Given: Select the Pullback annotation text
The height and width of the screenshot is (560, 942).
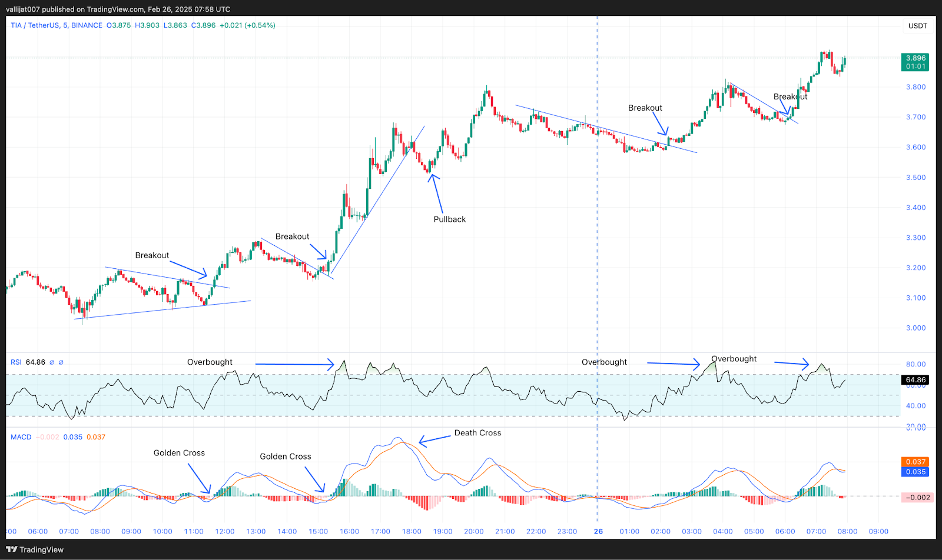Looking at the screenshot, I should (x=450, y=219).
